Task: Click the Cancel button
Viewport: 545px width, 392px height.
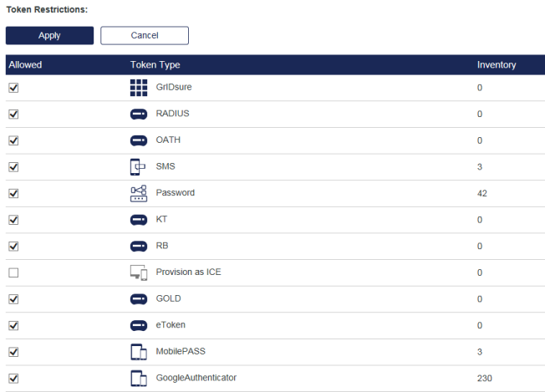Action: tap(145, 35)
